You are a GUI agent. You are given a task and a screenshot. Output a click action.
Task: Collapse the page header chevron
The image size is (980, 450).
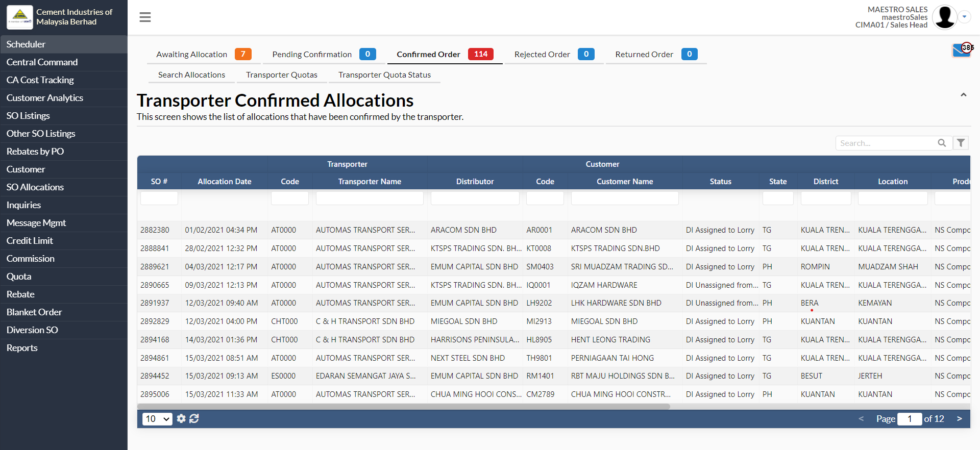coord(963,95)
